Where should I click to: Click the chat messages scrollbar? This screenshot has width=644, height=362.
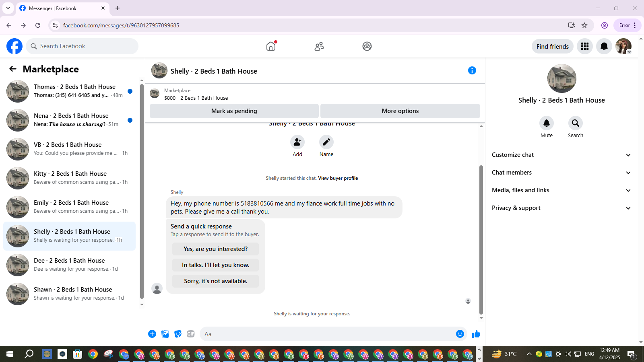[481, 240]
